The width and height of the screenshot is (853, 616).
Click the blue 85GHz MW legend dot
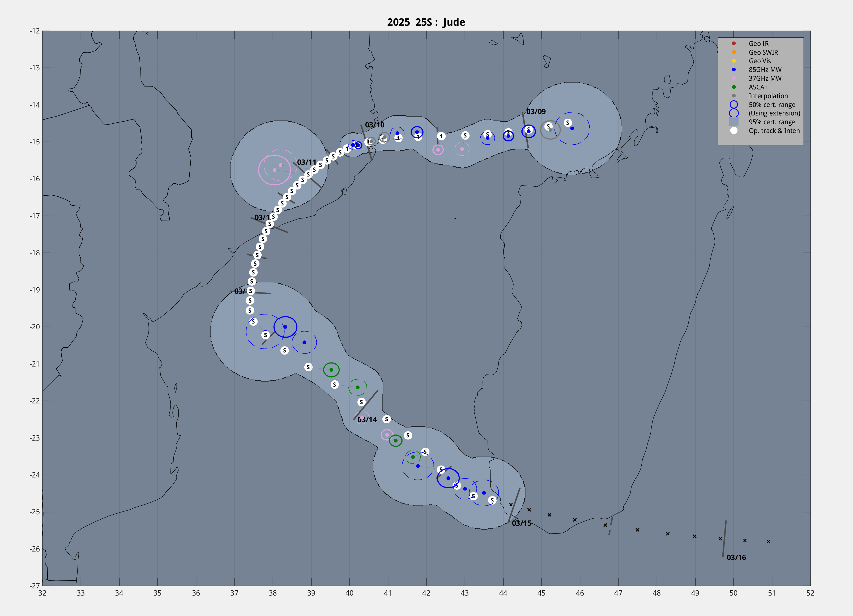coord(733,70)
